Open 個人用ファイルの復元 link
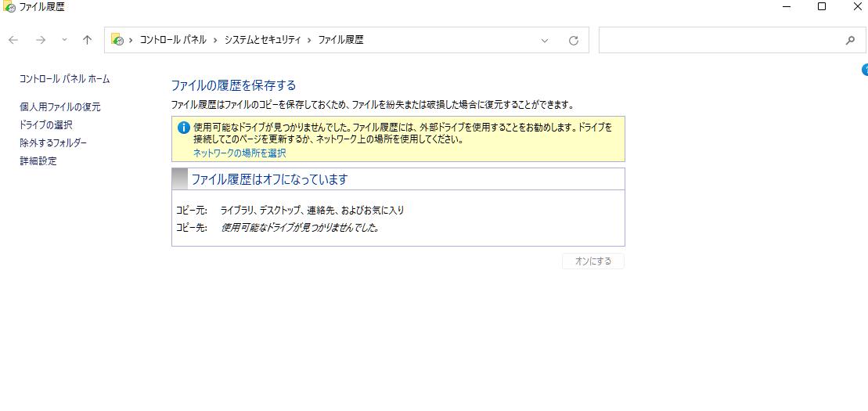 (x=59, y=107)
